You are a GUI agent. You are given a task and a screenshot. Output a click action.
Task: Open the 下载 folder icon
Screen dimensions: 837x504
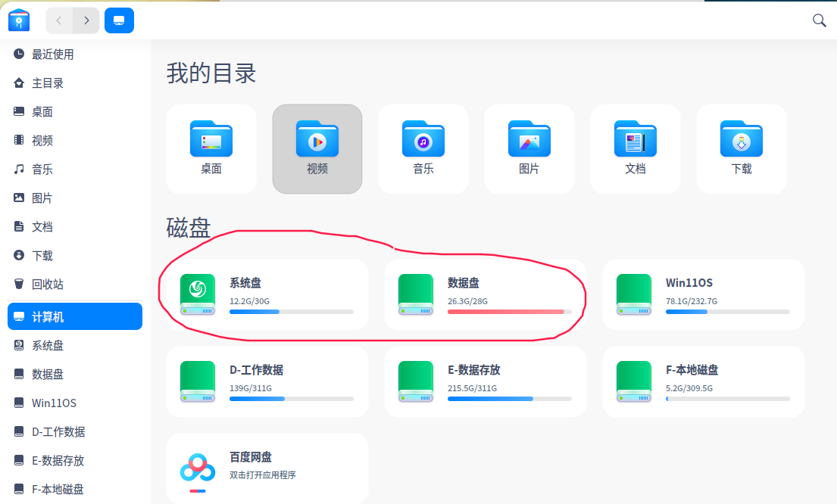pos(741,140)
